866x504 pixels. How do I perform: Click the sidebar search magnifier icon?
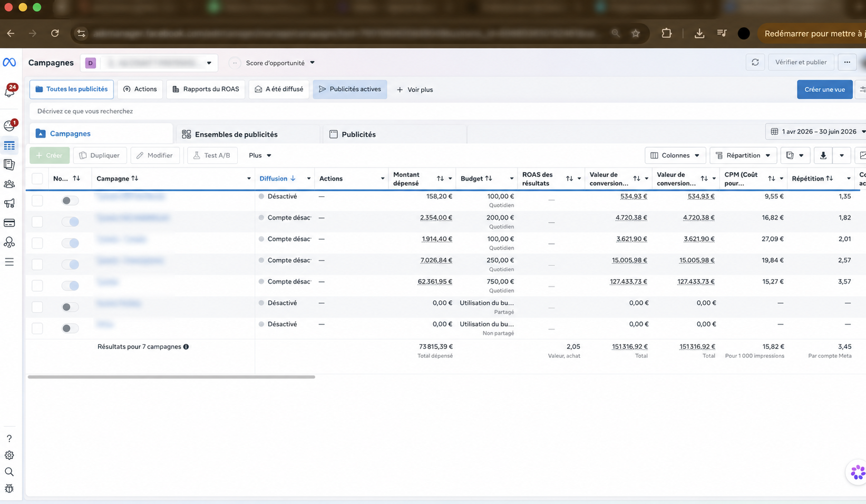[9, 472]
